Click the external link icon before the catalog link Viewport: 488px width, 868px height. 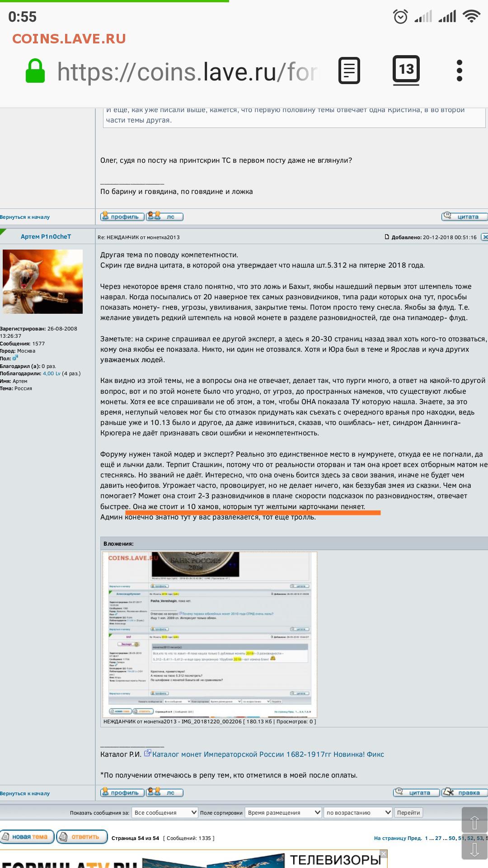tap(147, 754)
